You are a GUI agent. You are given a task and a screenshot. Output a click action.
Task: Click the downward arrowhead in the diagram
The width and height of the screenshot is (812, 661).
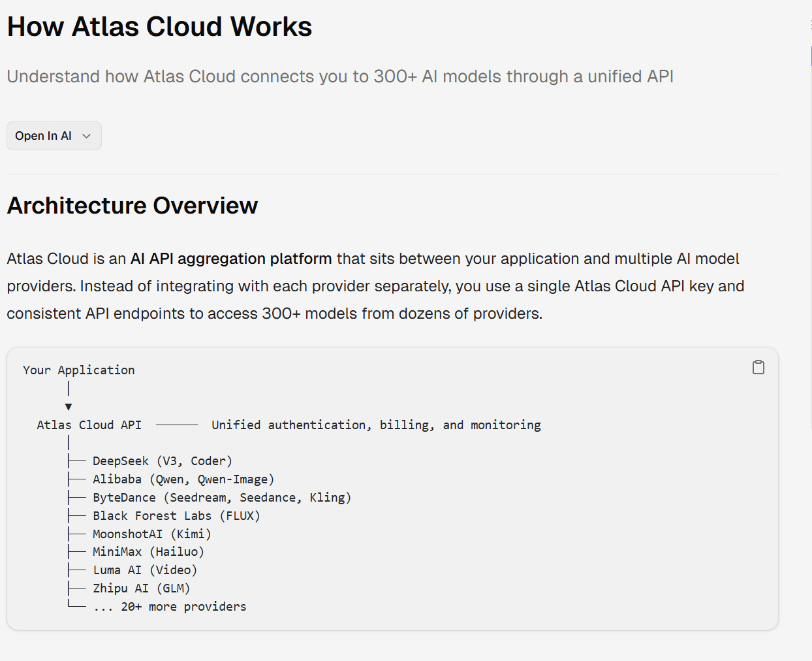(x=69, y=407)
